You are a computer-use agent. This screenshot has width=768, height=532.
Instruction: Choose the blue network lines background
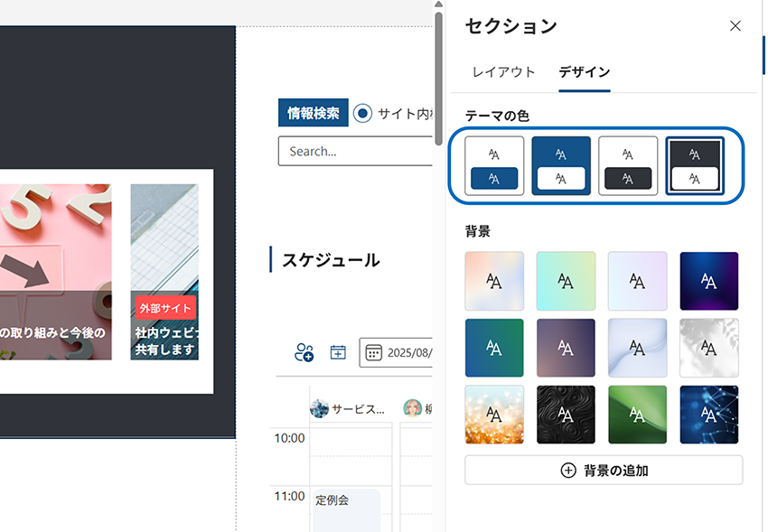coord(709,415)
